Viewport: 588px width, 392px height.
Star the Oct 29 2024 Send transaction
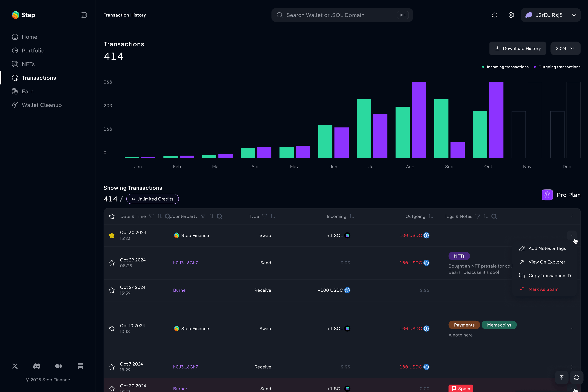pos(112,263)
